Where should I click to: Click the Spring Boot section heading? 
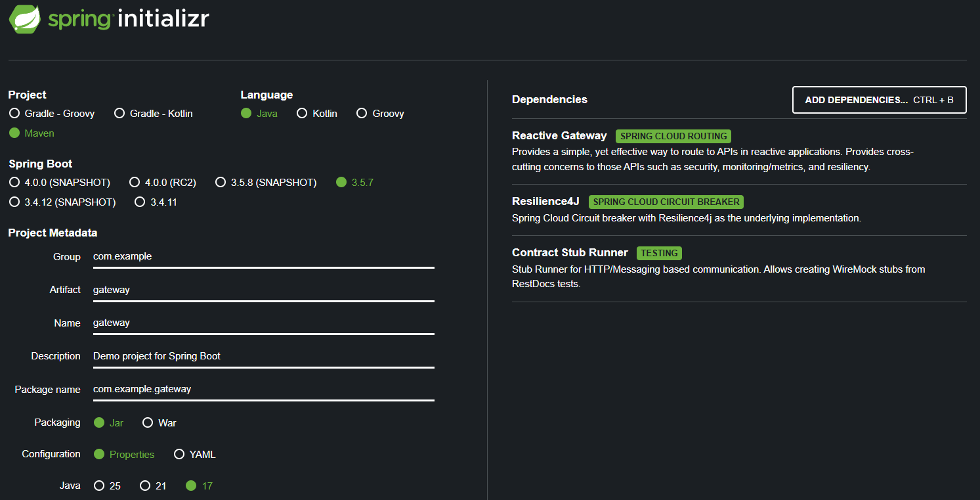tap(41, 164)
